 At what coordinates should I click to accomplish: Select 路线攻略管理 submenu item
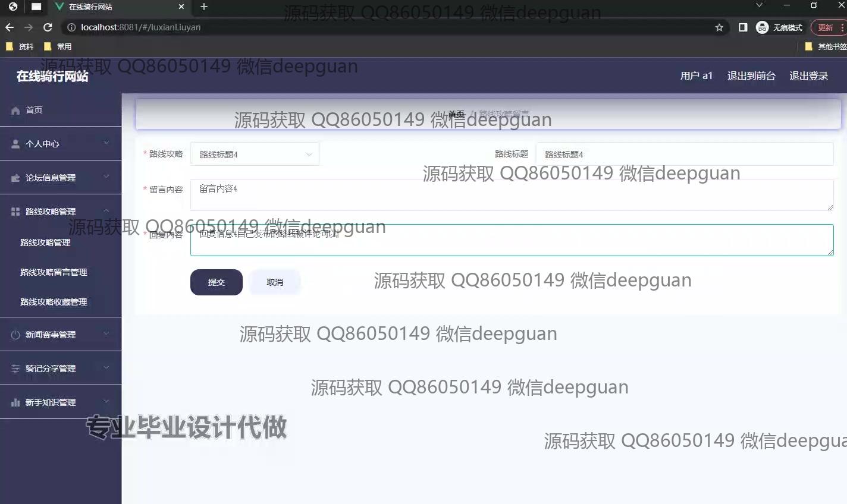[45, 242]
